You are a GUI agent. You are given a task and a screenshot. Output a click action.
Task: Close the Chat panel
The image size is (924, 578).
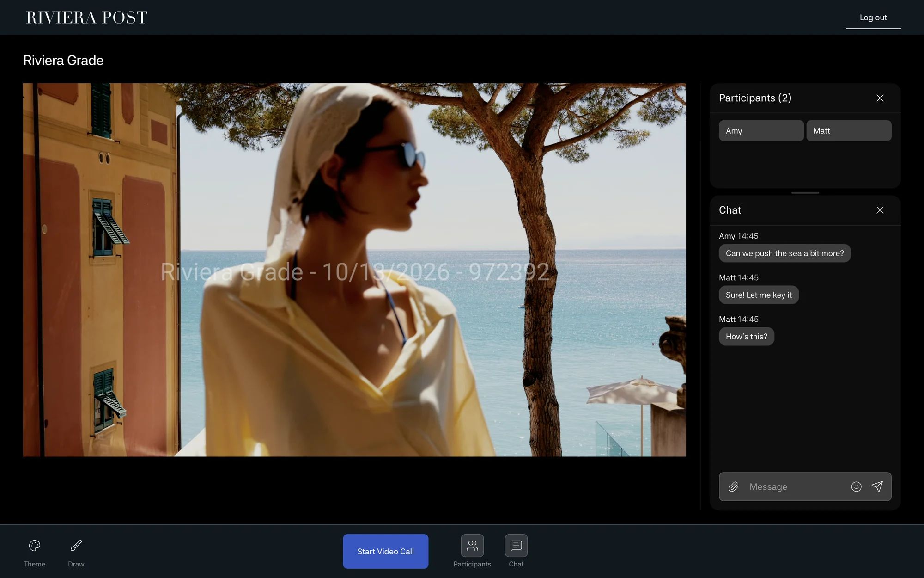pos(880,210)
